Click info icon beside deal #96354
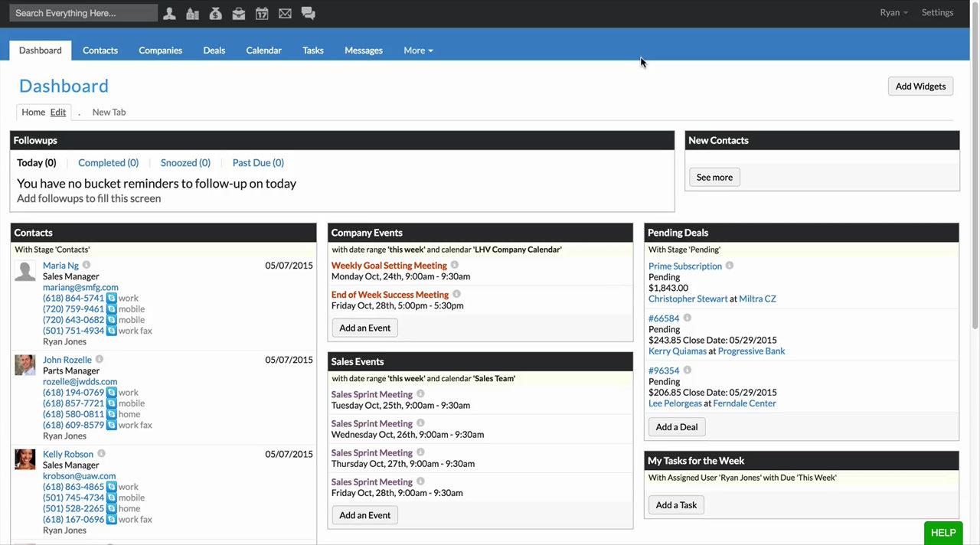Image resolution: width=980 pixels, height=545 pixels. click(688, 370)
